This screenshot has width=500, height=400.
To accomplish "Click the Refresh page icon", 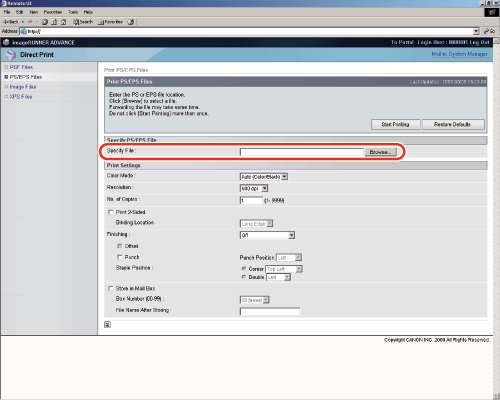I will (x=54, y=22).
